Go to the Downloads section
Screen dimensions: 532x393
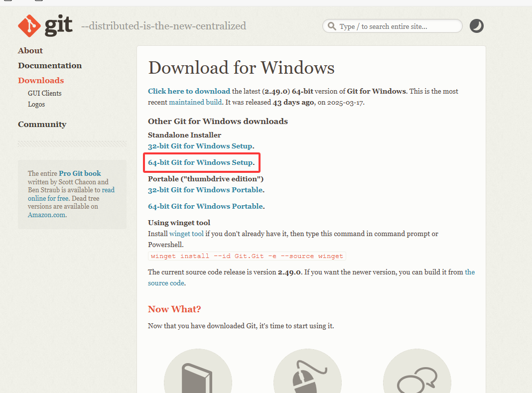pyautogui.click(x=41, y=80)
